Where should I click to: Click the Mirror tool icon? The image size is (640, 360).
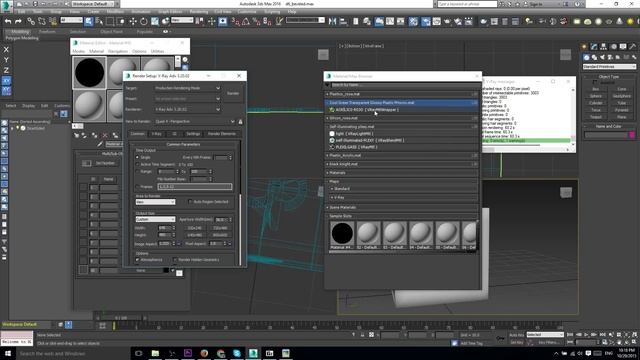332,21
